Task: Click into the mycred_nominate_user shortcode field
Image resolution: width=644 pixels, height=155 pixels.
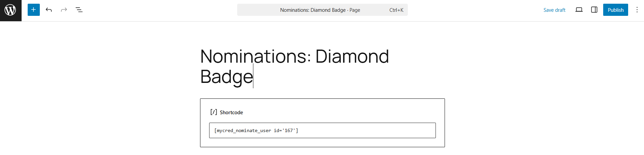Action: click(x=322, y=130)
